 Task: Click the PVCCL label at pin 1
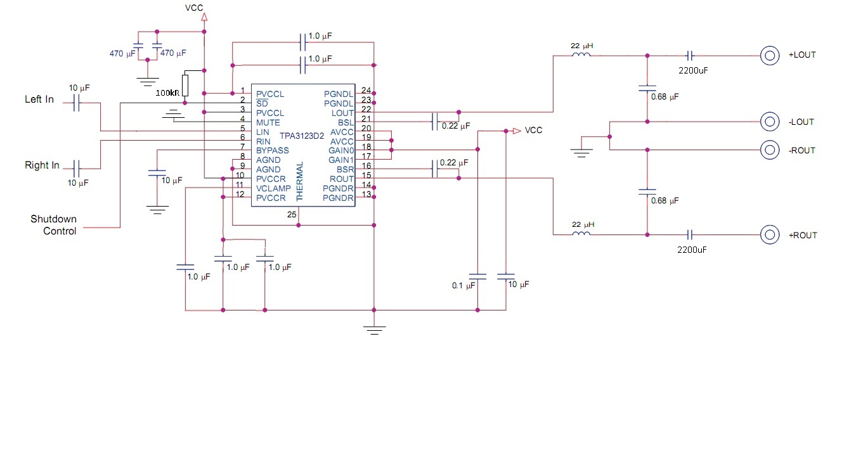(x=270, y=94)
